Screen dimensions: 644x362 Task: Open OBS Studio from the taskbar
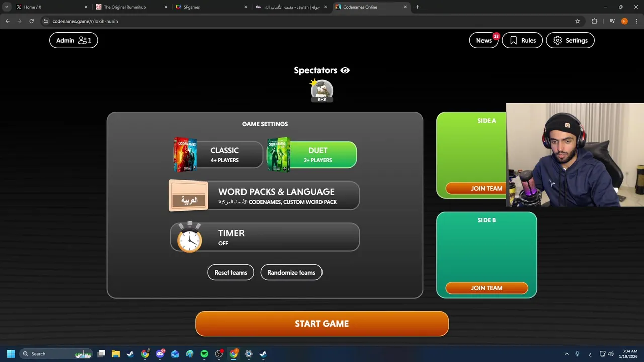coord(219,354)
